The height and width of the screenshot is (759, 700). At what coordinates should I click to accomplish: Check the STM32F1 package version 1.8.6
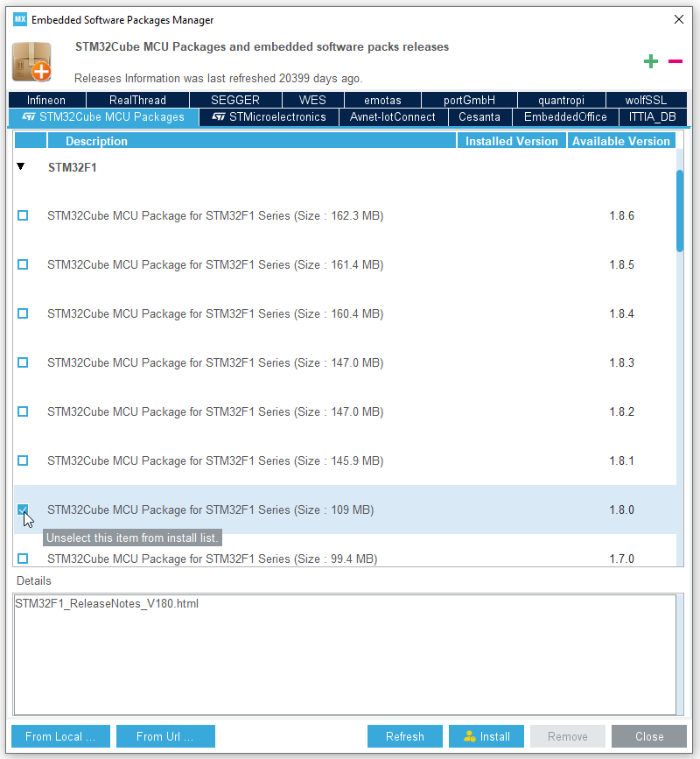(23, 215)
